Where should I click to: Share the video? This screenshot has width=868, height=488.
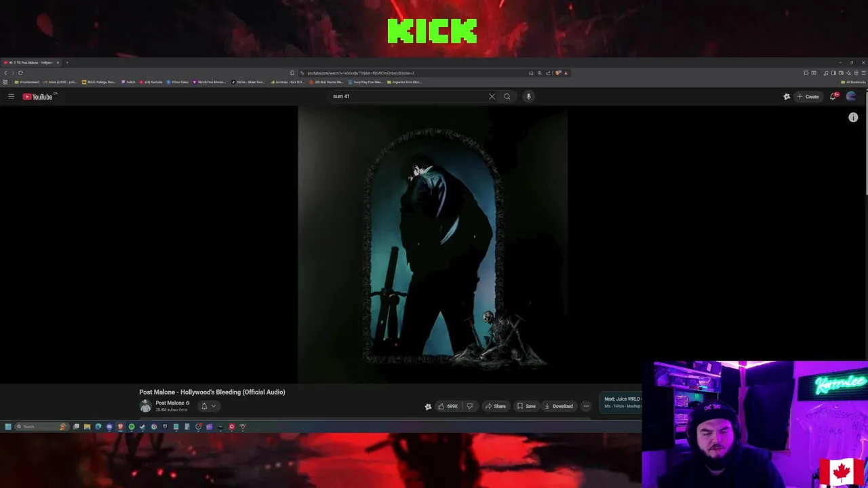[x=495, y=406]
